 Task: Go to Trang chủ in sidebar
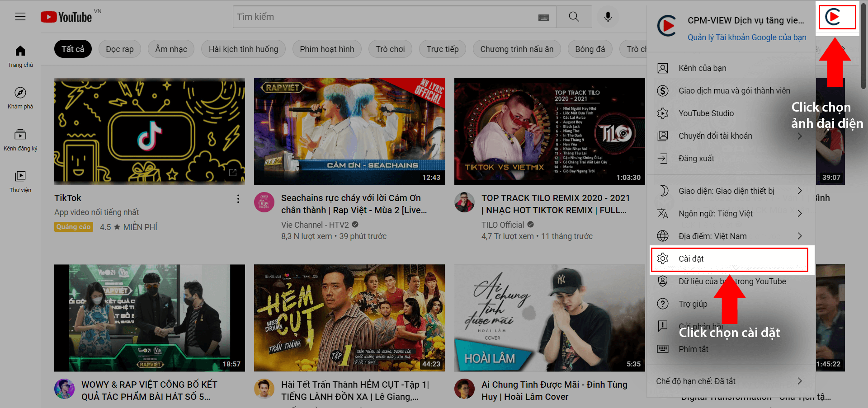coord(20,56)
